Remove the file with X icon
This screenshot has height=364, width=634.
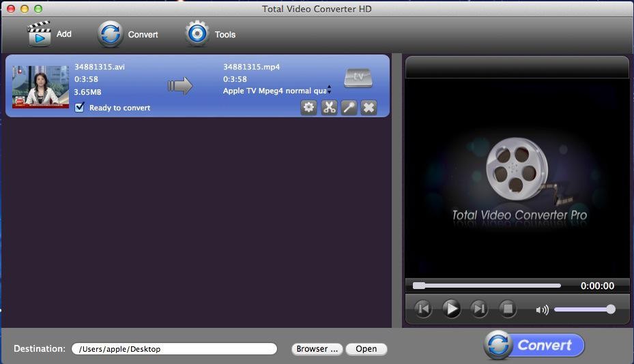coord(369,108)
